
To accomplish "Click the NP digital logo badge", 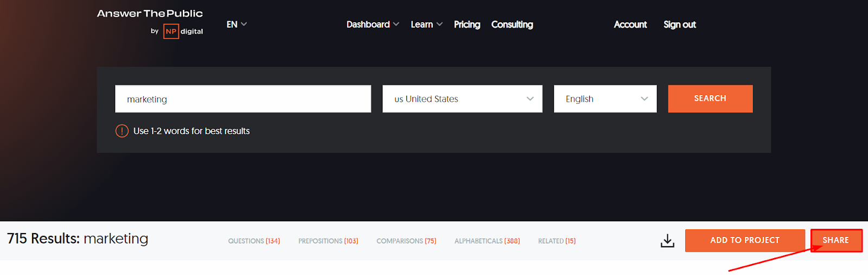I will click(x=171, y=32).
